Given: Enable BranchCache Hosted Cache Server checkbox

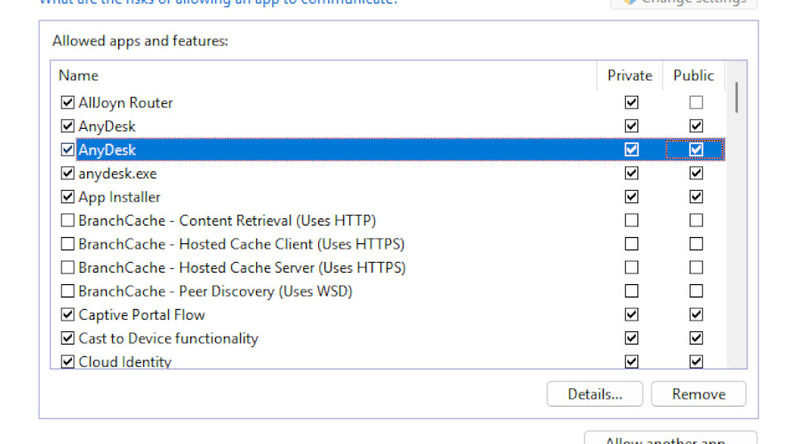Looking at the screenshot, I should click(67, 267).
